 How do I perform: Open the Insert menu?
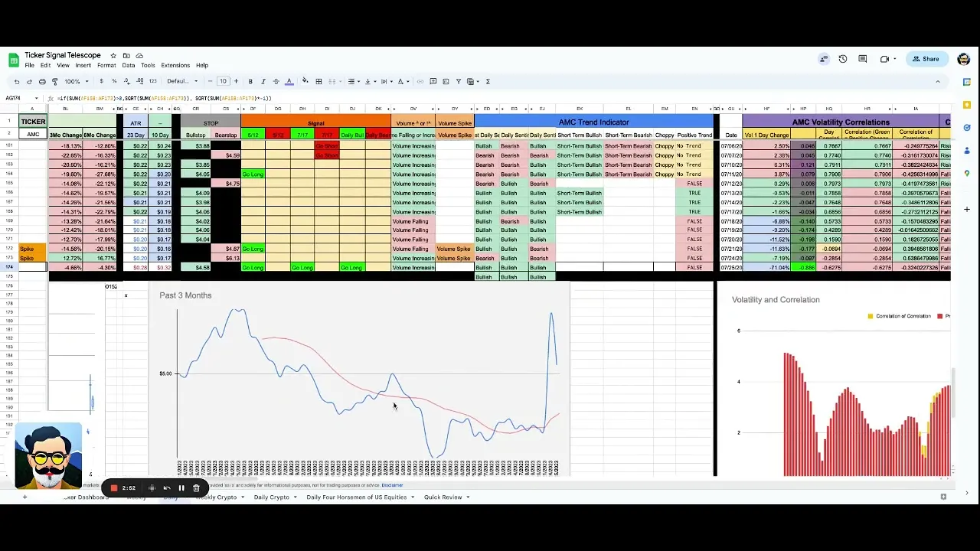click(83, 65)
